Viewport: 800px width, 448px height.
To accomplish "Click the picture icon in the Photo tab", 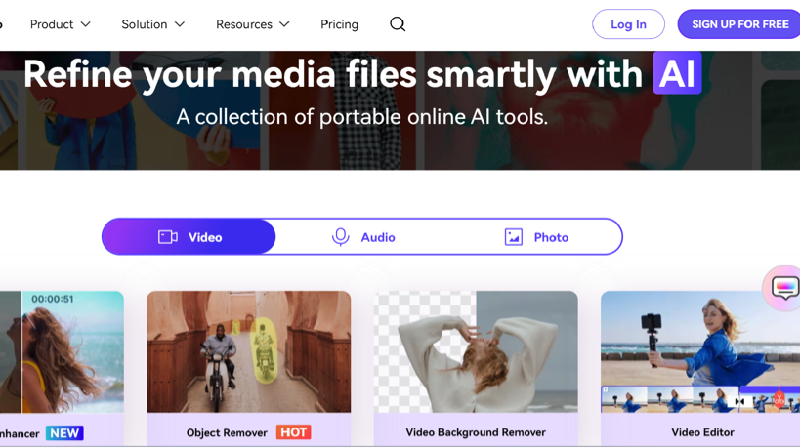I will (513, 237).
